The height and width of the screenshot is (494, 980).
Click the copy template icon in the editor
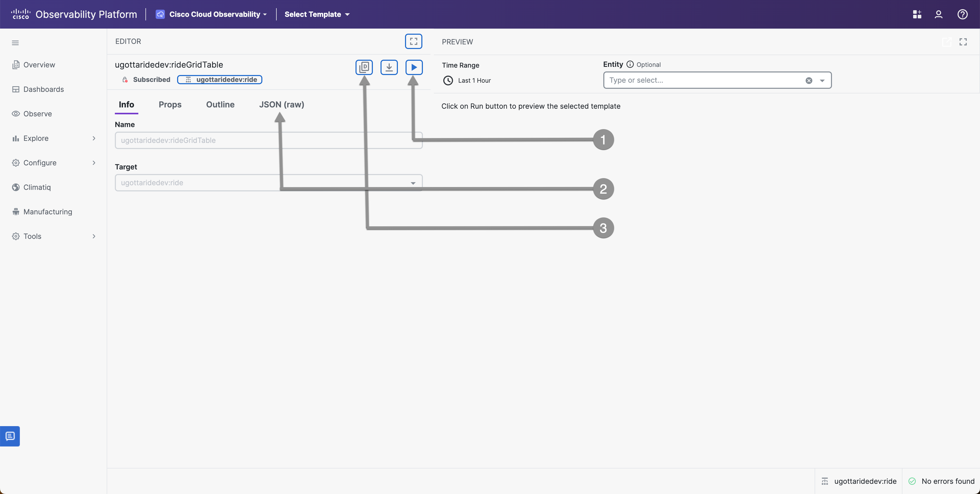364,67
